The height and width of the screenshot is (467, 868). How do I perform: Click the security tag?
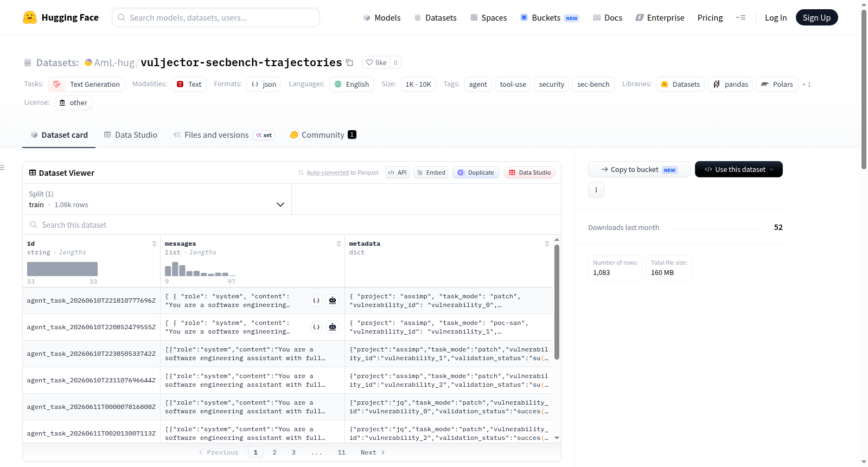[552, 84]
